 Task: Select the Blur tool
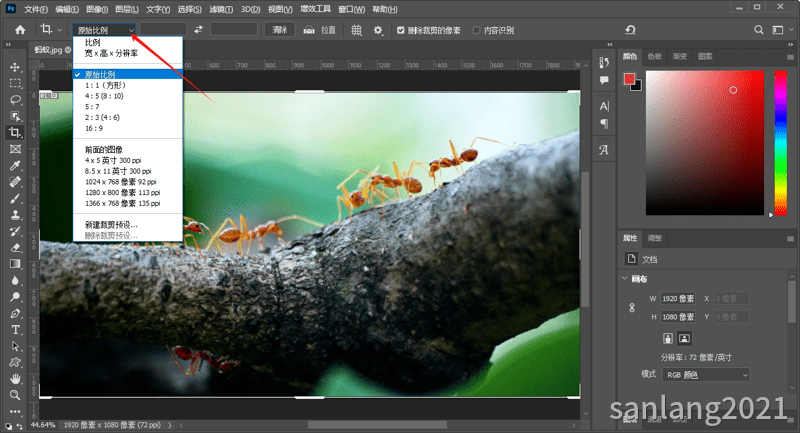click(x=15, y=280)
